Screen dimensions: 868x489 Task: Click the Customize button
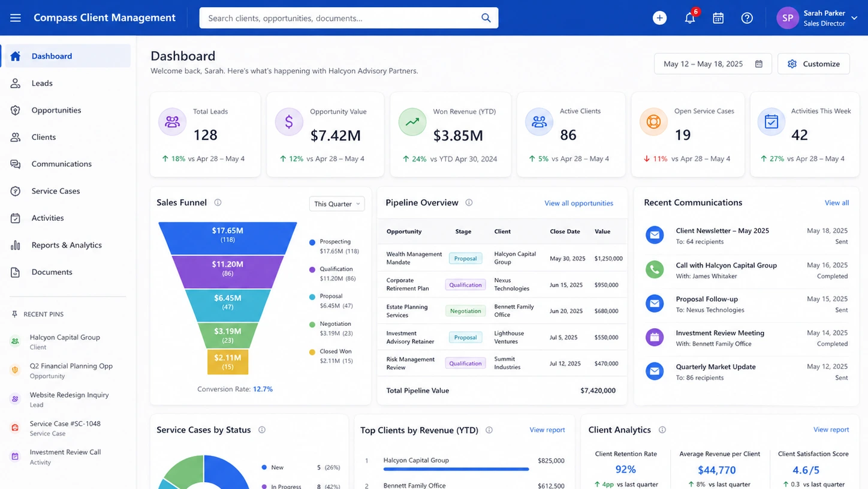pyautogui.click(x=813, y=64)
